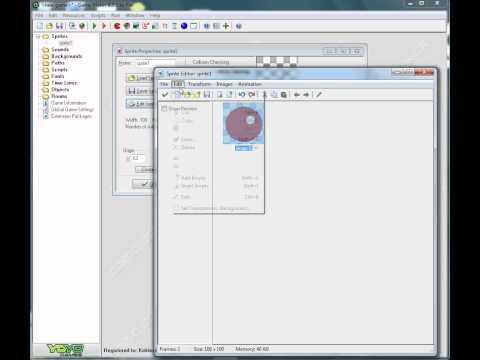Toggle the Show Preview checkbox
This screenshot has height=360, width=480.
(x=164, y=108)
